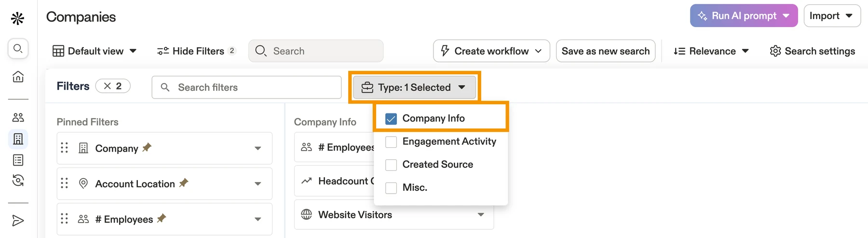
Task: Select the Engagement Activity menu label
Action: coord(449,141)
